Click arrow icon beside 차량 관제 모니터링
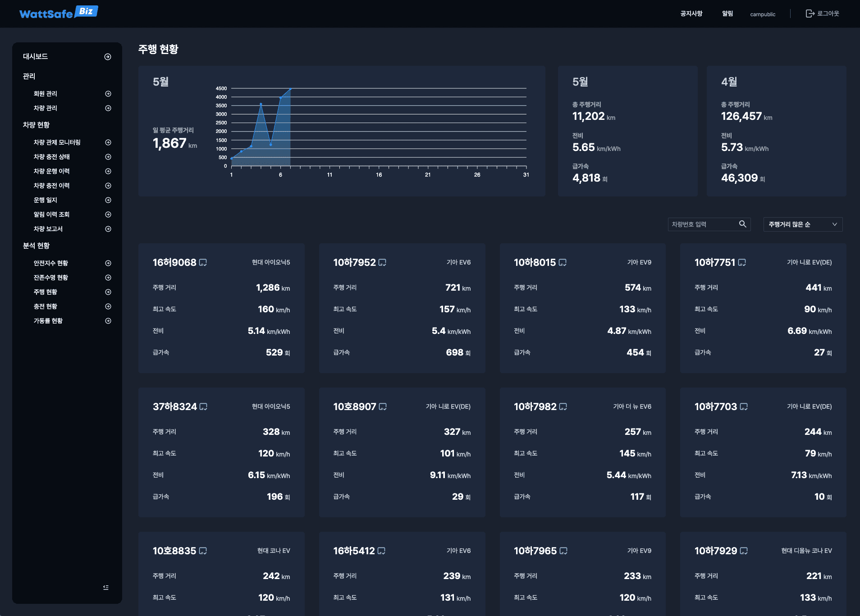Image resolution: width=860 pixels, height=616 pixels. [x=108, y=142]
